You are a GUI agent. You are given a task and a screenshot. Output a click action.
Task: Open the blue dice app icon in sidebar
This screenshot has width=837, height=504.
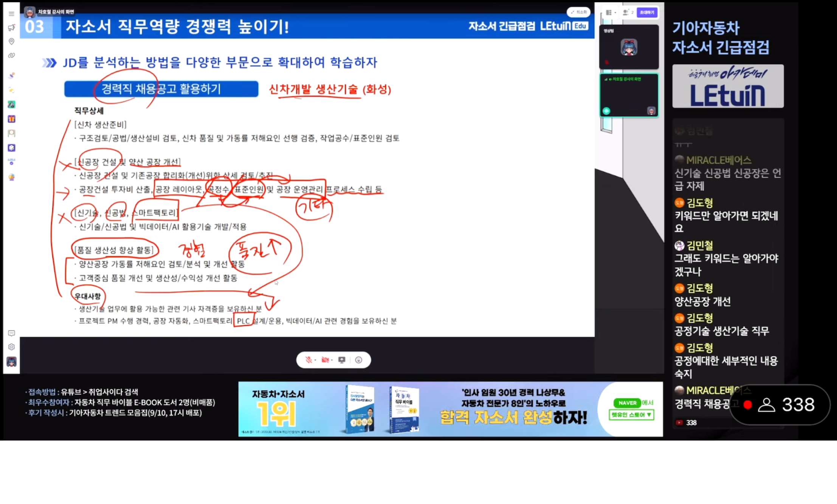tap(11, 148)
